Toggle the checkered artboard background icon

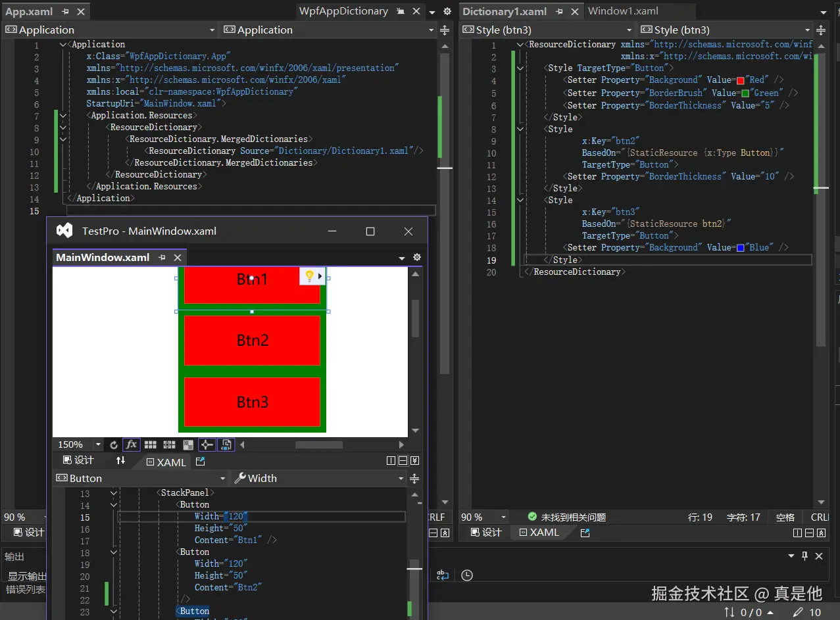coord(188,445)
